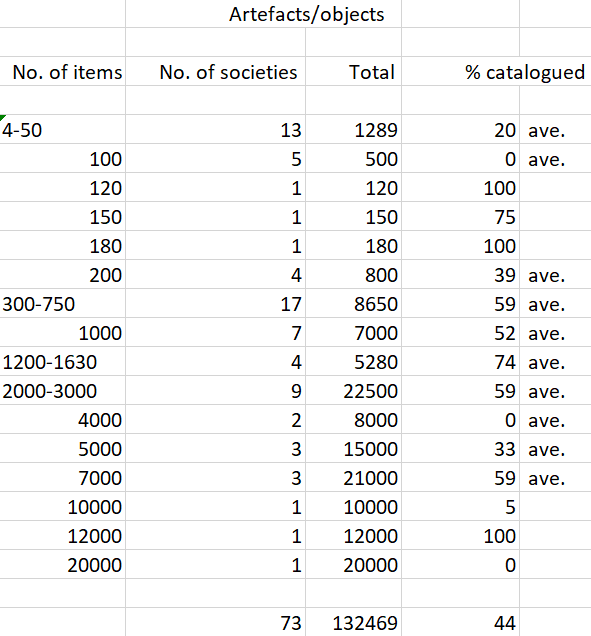Select the cell containing 300-750
The image size is (591, 636).
[62, 304]
